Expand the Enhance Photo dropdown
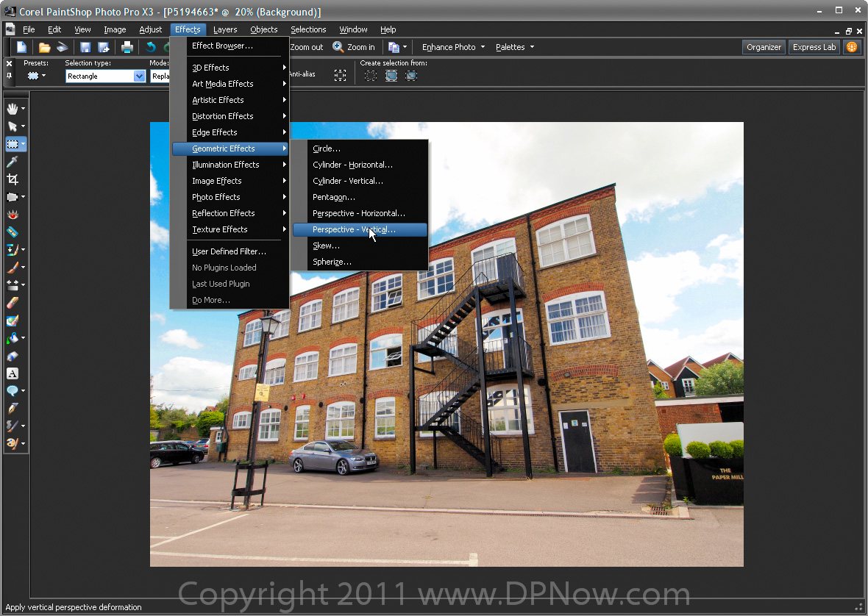Screen dimensions: 868x616 [453, 47]
